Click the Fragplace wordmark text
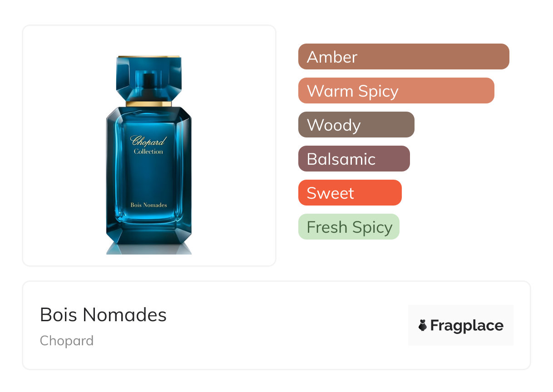553x392 pixels. 467,326
